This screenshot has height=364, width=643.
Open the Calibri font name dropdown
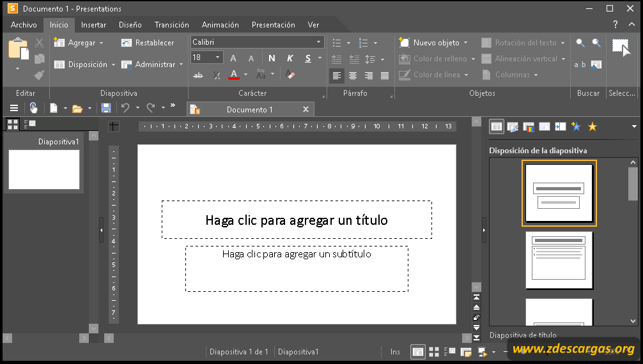[x=319, y=42]
